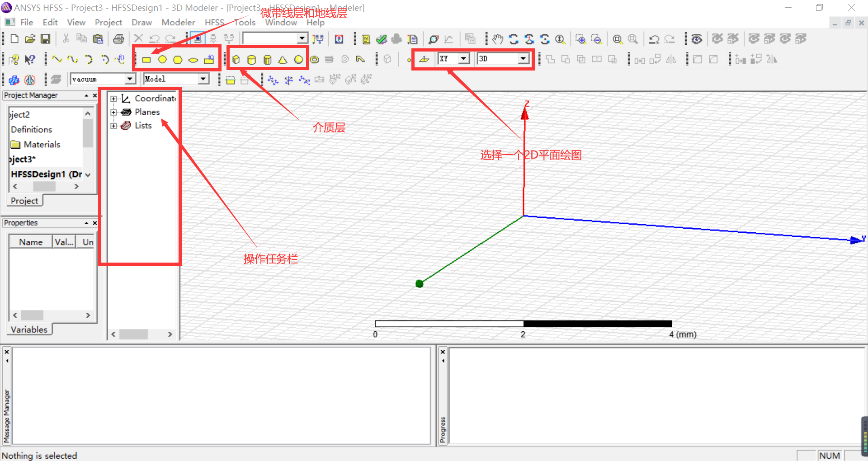868x461 pixels.
Task: Open the What's This help cursor
Action: [30, 59]
